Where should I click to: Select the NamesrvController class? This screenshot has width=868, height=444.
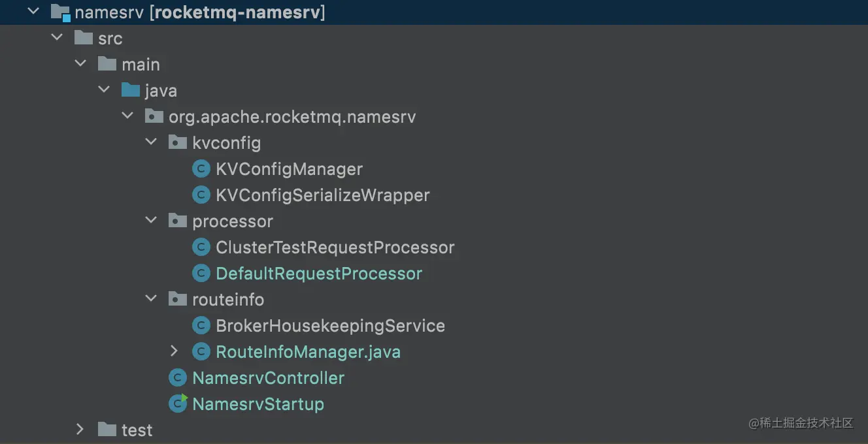(268, 378)
